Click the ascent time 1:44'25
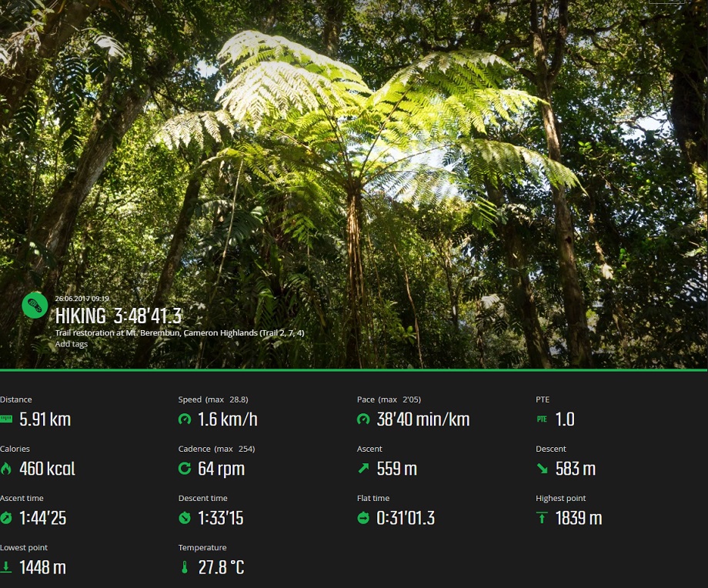708x588 pixels. click(x=43, y=518)
